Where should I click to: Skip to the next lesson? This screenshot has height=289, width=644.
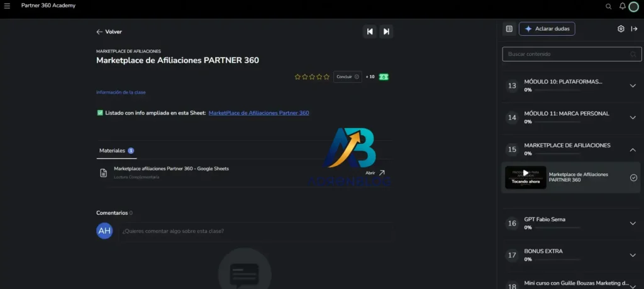[386, 31]
